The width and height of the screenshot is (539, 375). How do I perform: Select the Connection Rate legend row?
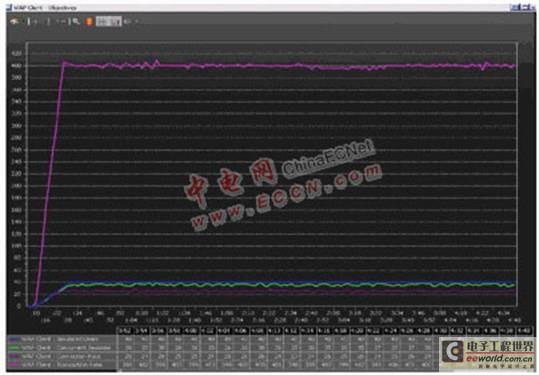(x=62, y=356)
